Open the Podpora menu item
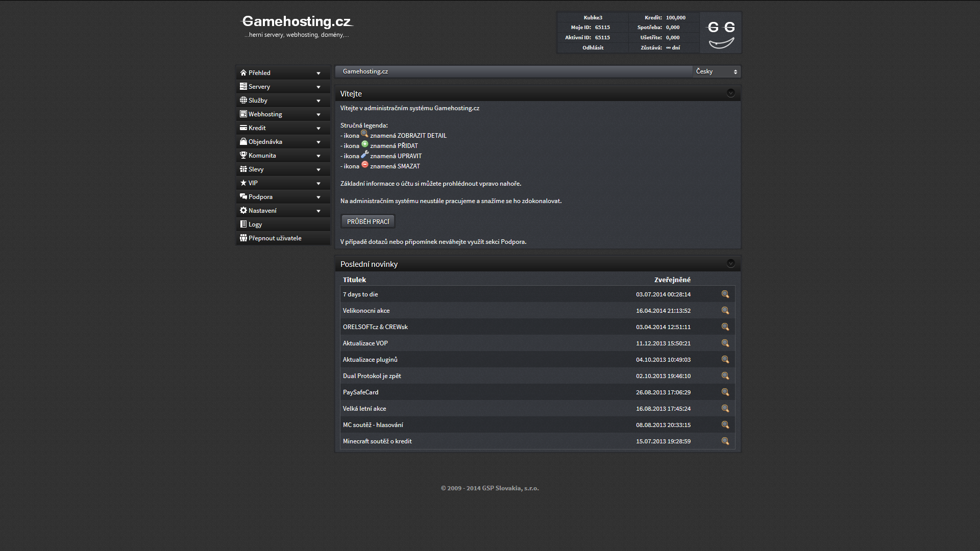The width and height of the screenshot is (980, 551). (283, 196)
